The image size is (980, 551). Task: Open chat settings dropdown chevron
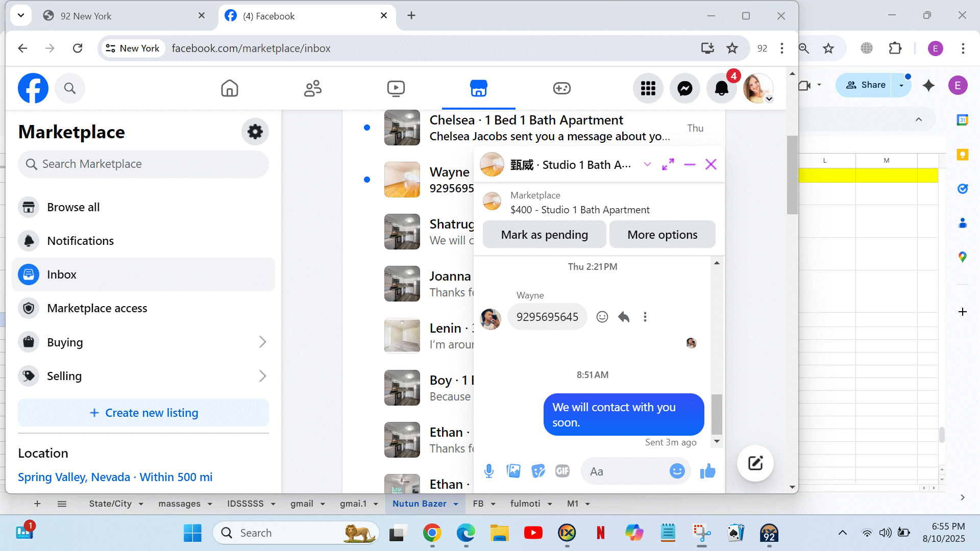coord(647,164)
